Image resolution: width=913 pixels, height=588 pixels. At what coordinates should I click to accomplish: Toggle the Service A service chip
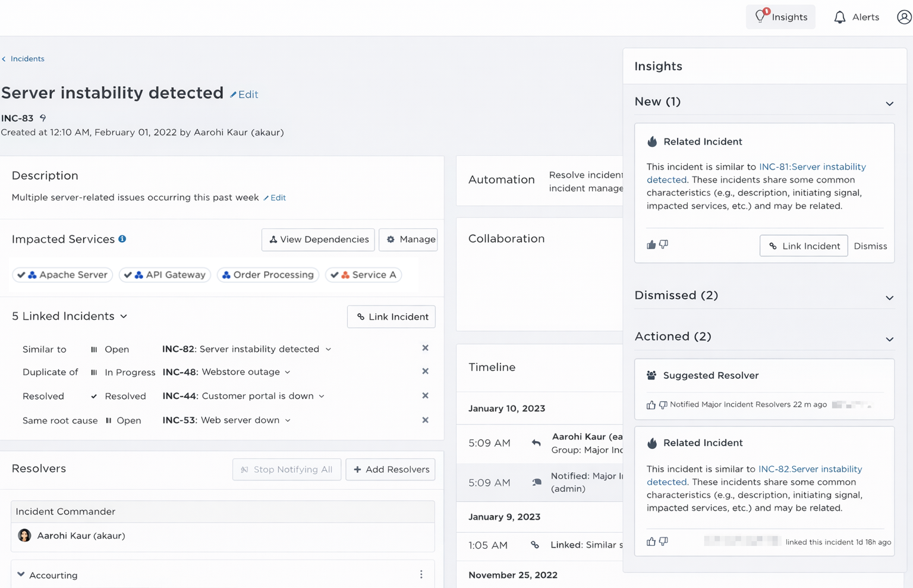click(364, 275)
